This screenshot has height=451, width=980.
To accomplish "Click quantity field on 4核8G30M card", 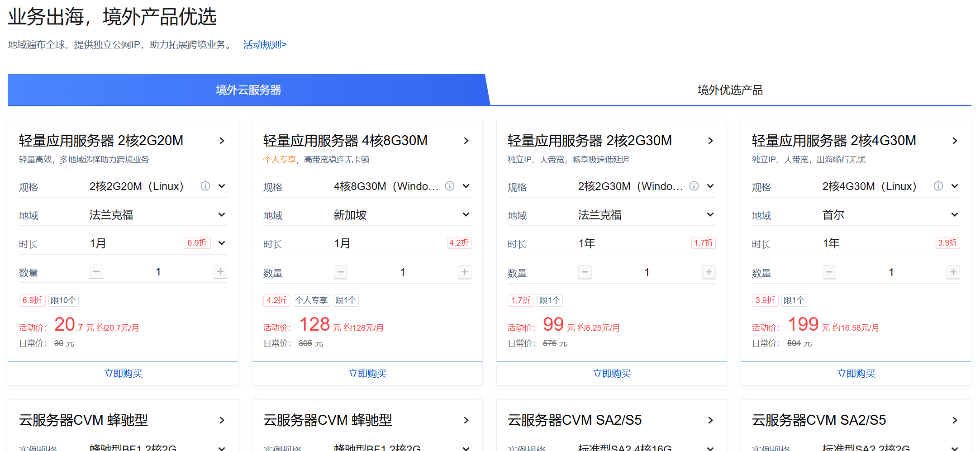I will 403,272.
